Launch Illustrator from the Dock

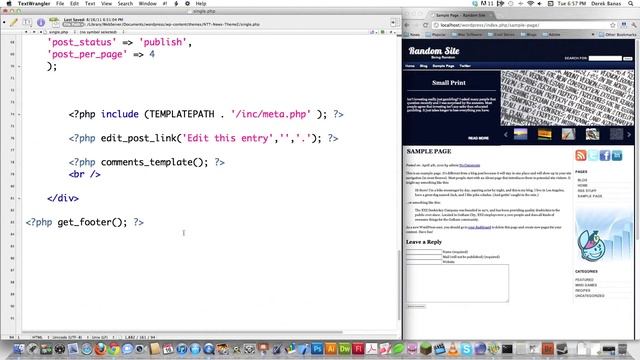point(331,349)
